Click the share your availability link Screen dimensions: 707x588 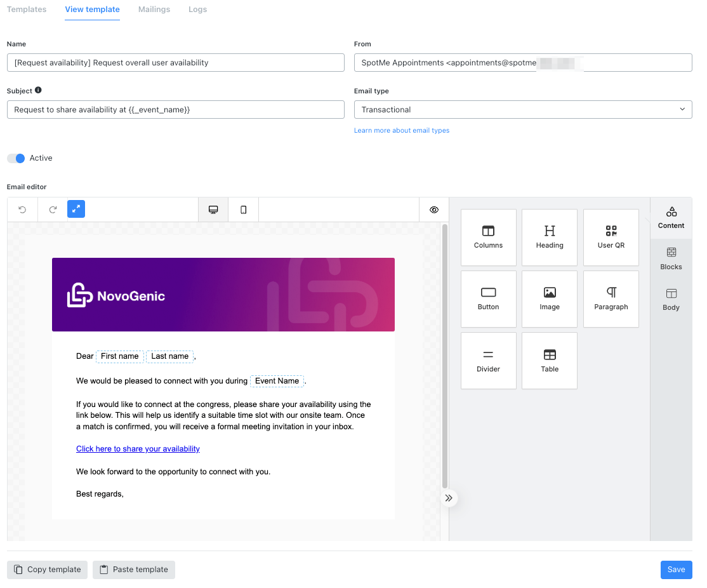coord(138,448)
